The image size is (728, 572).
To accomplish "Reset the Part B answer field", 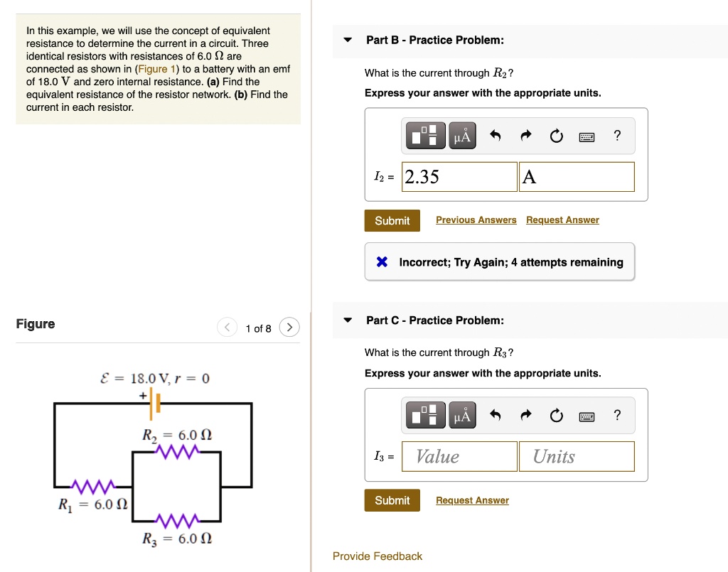I will tap(556, 135).
